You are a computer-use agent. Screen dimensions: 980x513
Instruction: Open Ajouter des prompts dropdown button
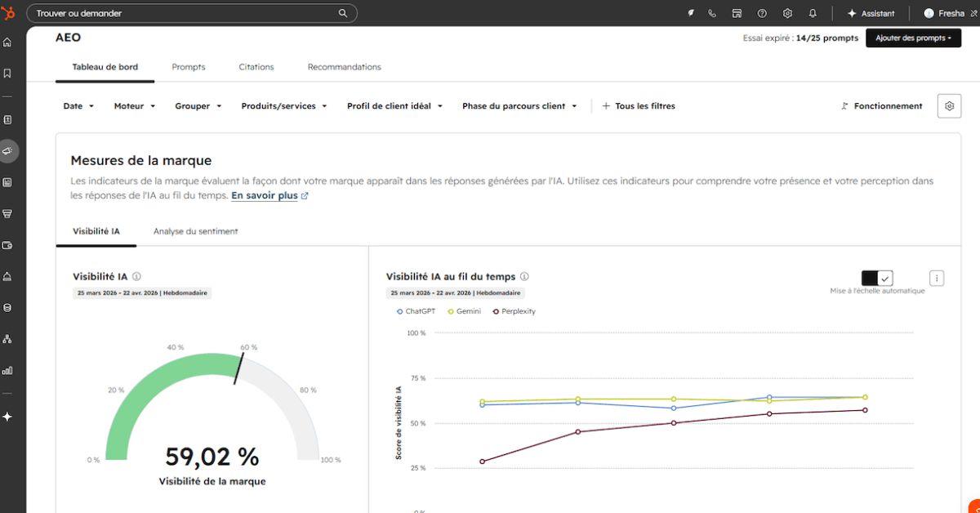(x=913, y=38)
